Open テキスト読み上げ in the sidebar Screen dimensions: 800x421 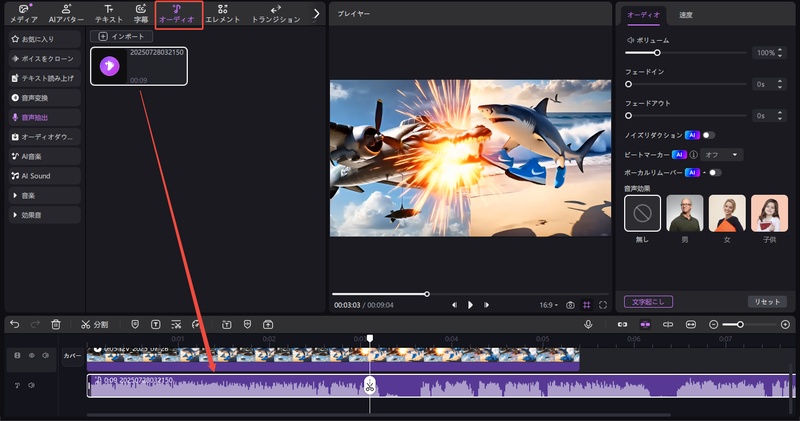45,78
